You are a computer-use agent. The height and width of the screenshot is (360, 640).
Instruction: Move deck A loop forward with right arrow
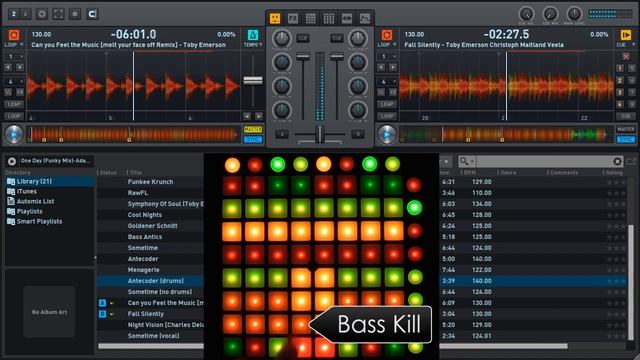[x=19, y=67]
